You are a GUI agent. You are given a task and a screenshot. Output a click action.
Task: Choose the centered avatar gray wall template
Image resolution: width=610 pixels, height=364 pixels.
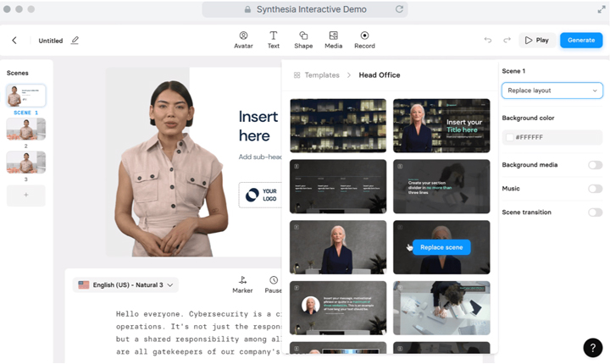click(x=338, y=247)
